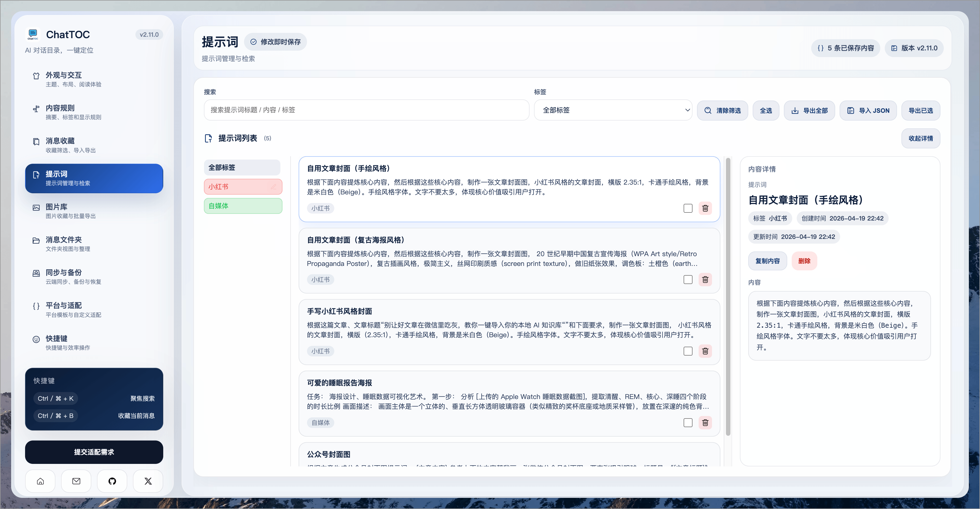Click trash icon on 自用文章封面（复古海报风格）

click(x=705, y=279)
